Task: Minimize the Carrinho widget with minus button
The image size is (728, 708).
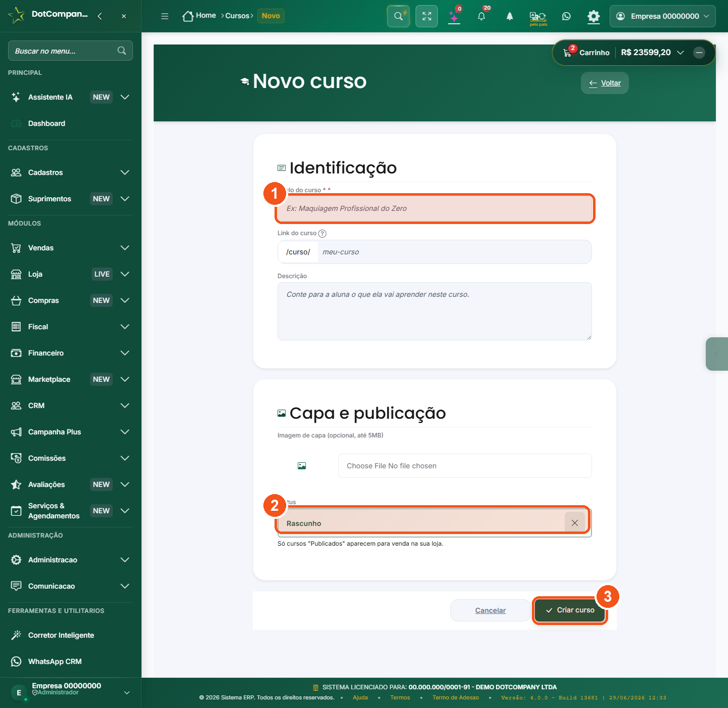Action: [699, 53]
